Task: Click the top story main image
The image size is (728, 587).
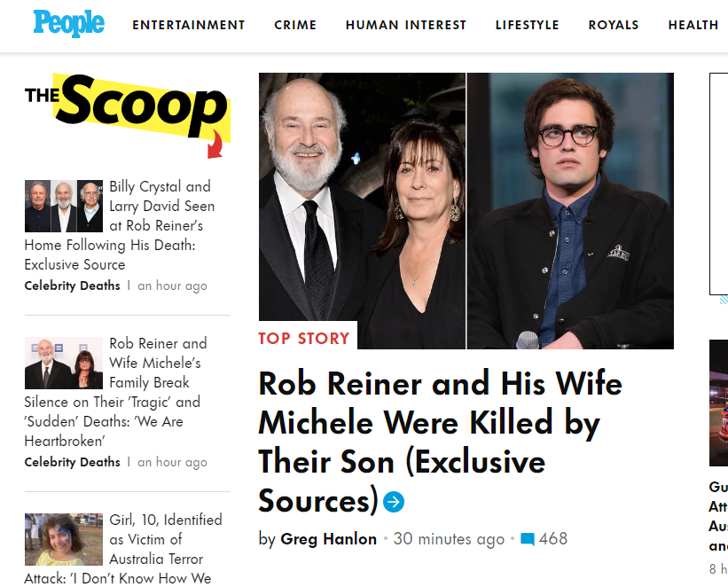Action: click(x=466, y=210)
